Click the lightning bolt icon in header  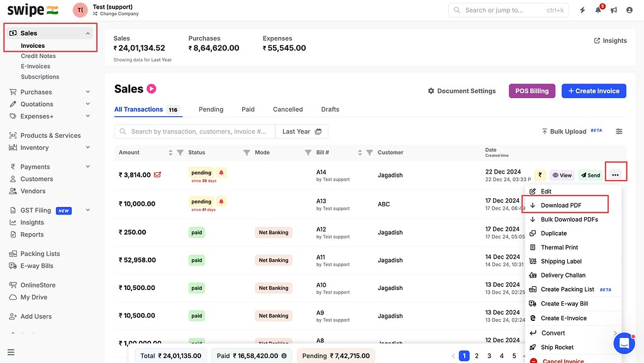click(582, 10)
